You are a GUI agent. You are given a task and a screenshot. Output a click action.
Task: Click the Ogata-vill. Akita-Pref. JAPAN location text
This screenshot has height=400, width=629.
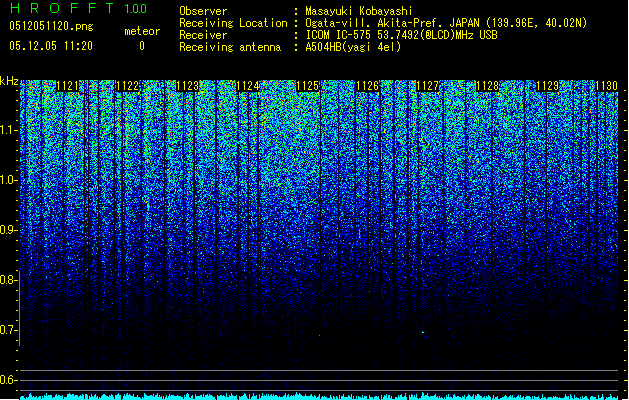[x=446, y=23]
